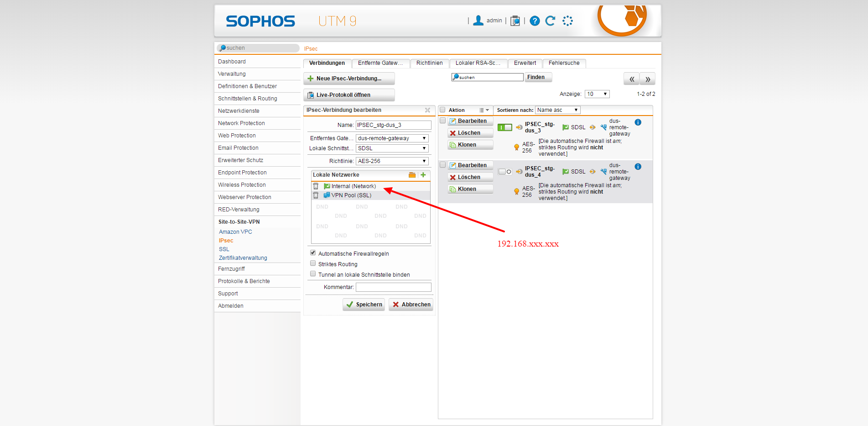Open the folder icon in Lokale Netzwerke

[x=412, y=175]
